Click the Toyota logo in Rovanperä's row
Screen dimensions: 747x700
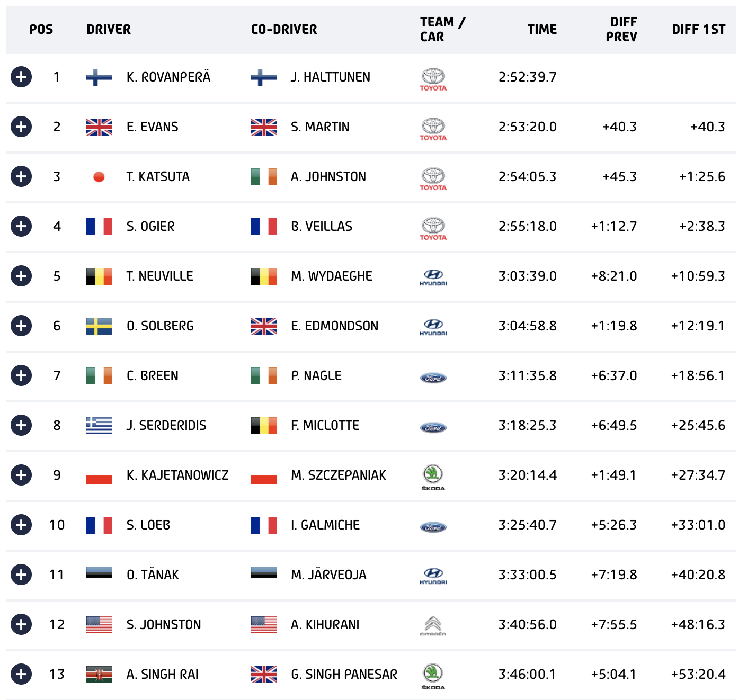click(x=433, y=79)
